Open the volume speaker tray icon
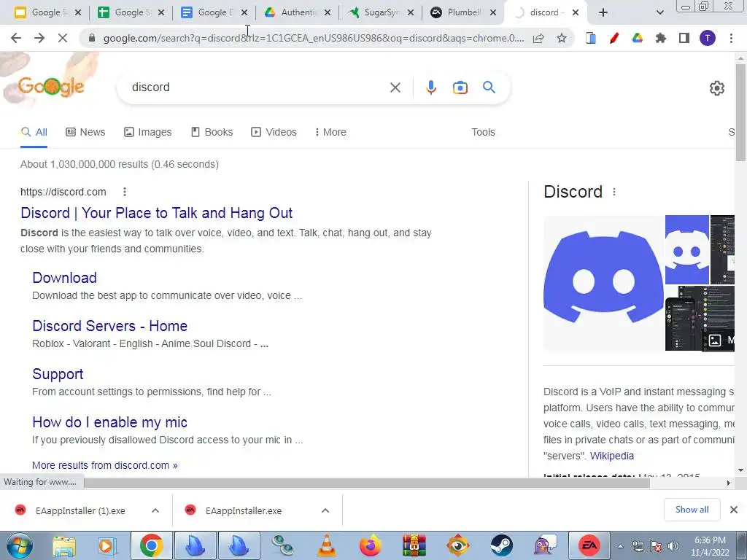Viewport: 747px width, 560px height. (673, 546)
